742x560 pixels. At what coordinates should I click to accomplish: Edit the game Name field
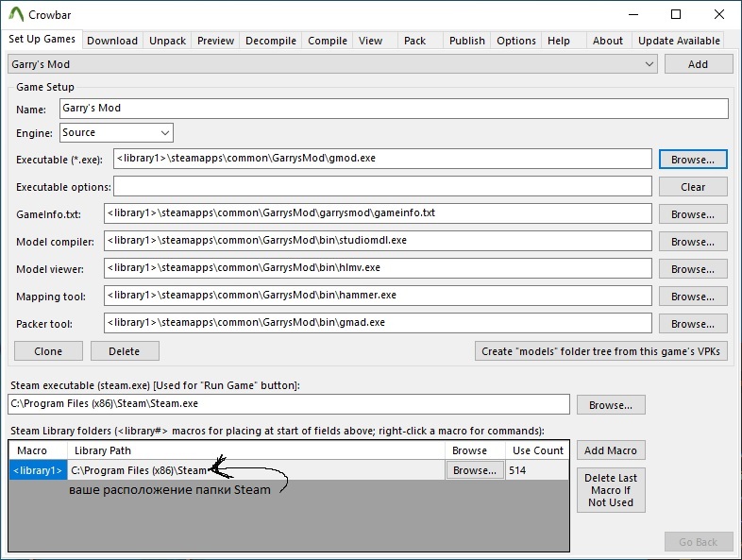394,109
